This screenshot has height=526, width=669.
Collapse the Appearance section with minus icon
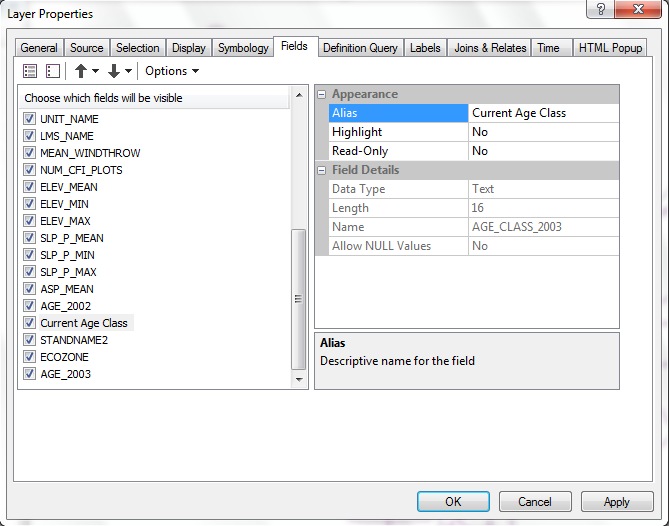click(322, 94)
